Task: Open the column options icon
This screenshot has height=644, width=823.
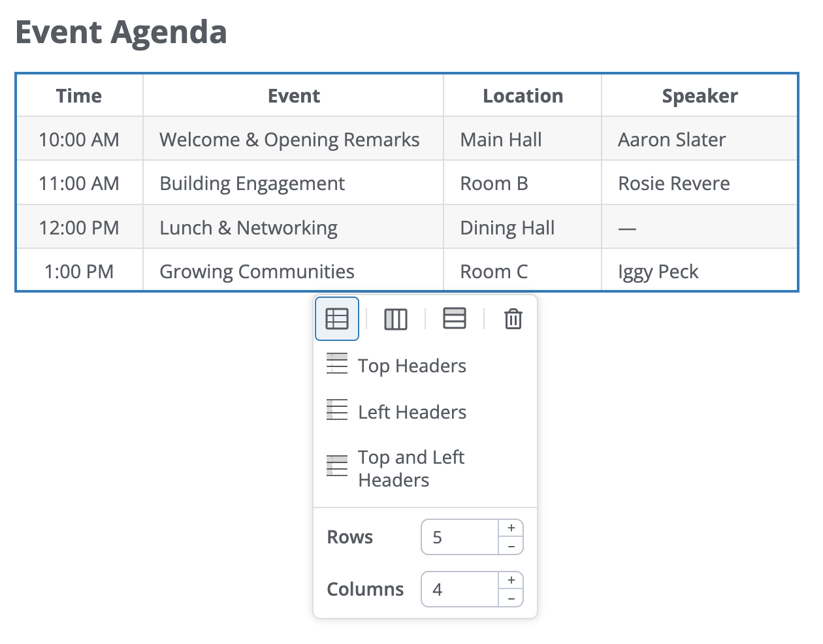Action: (396, 319)
